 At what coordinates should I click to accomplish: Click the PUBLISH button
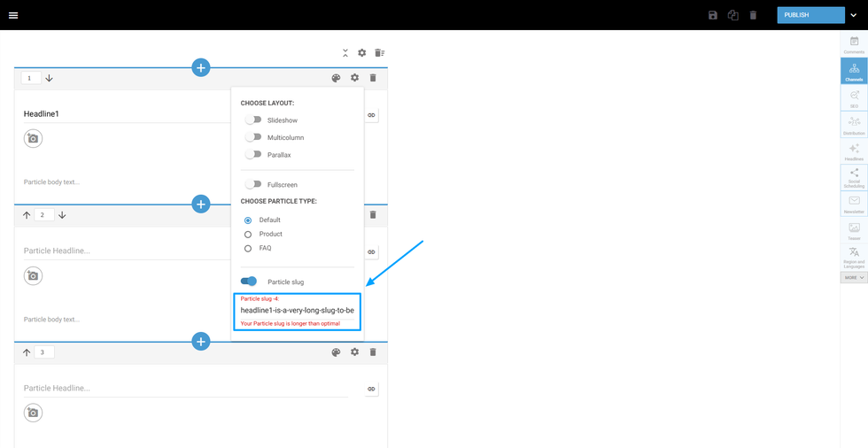tap(810, 15)
